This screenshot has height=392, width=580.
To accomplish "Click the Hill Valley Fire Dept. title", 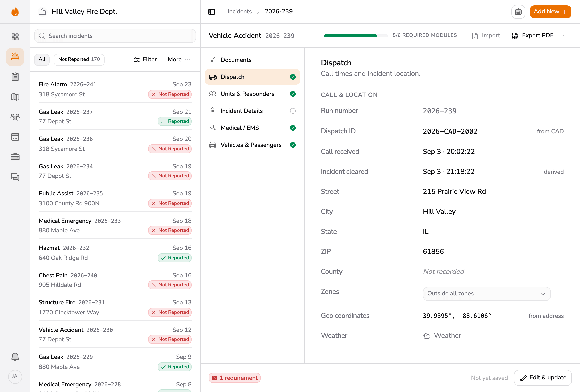I will (x=84, y=12).
